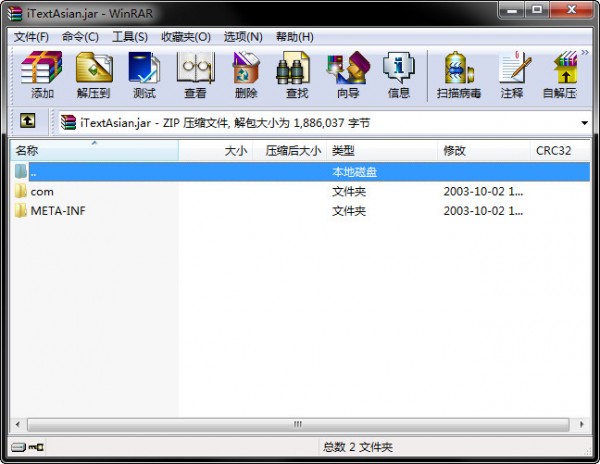Click the key password icon in status bar
This screenshot has width=600, height=464.
pyautogui.click(x=36, y=447)
